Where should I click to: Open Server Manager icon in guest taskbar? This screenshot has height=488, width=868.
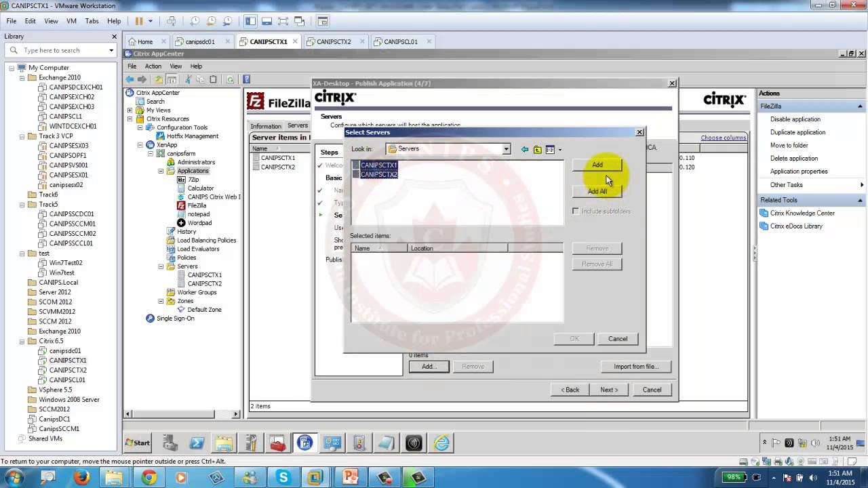tap(170, 443)
